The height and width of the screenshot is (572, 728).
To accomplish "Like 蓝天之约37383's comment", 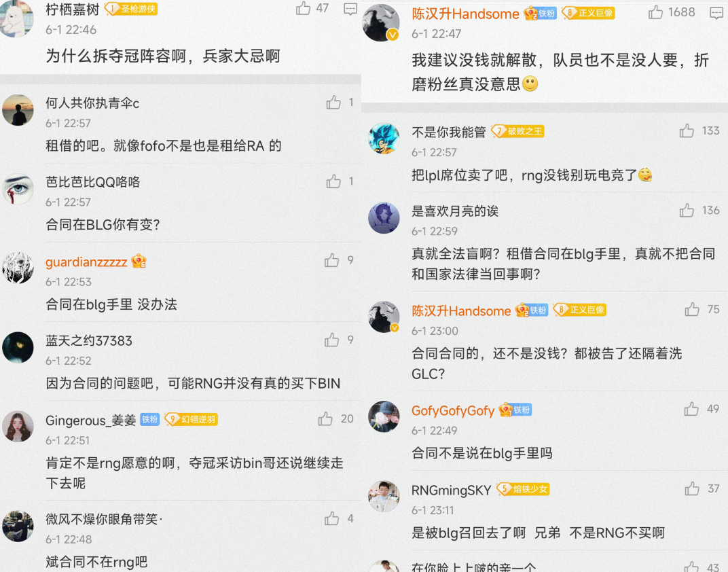I will [x=331, y=340].
